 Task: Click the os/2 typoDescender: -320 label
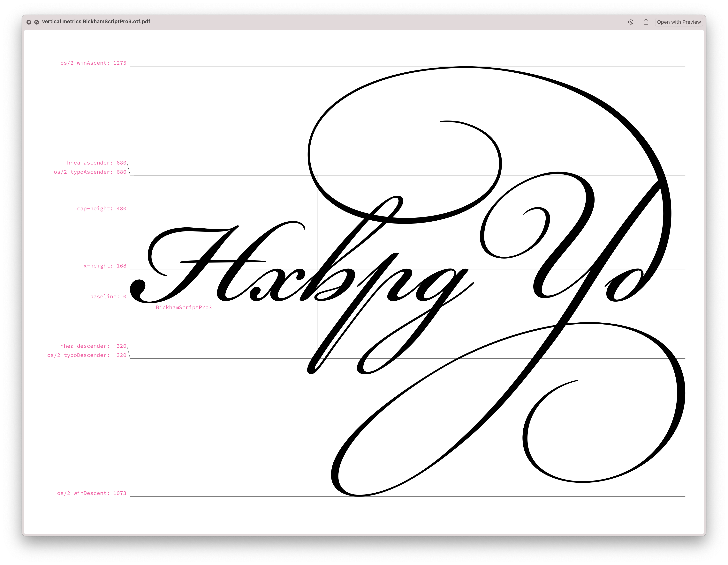[x=87, y=355]
